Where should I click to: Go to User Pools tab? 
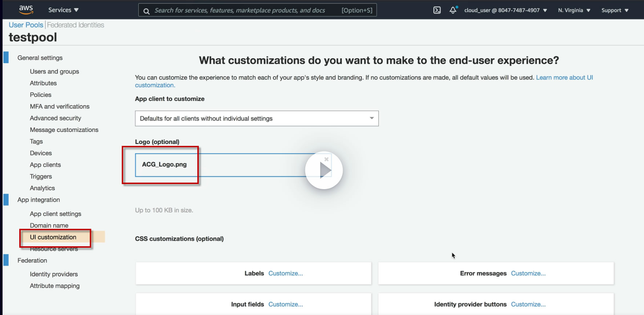26,25
